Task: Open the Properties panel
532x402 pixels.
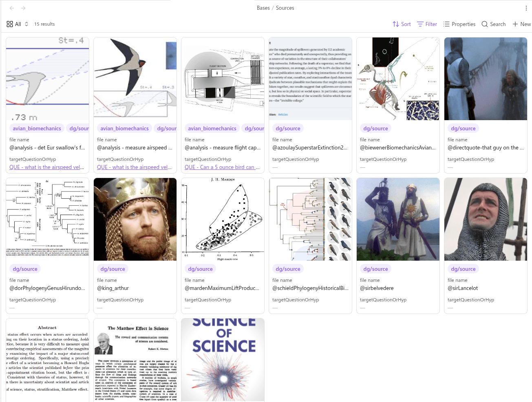Action: 459,24
